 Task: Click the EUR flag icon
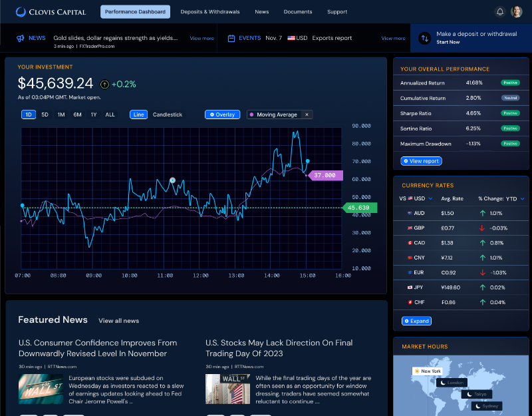[410, 272]
